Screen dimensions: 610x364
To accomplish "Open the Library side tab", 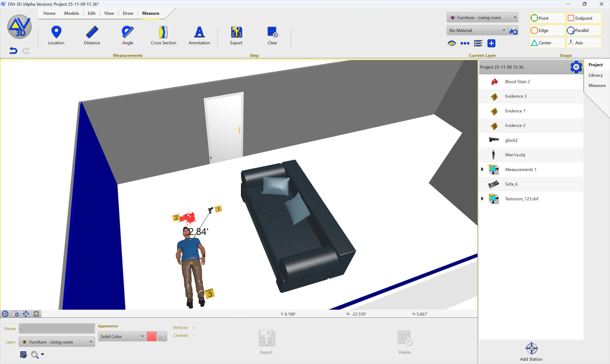I will (x=596, y=75).
